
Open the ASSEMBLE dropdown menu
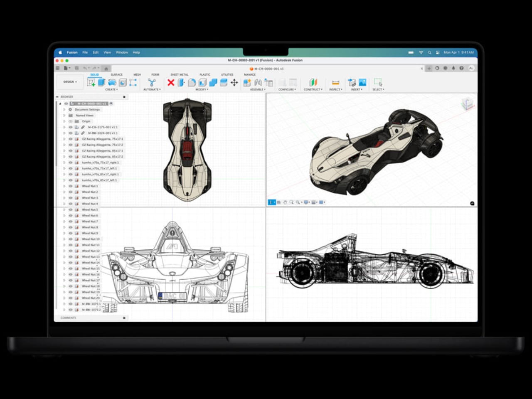click(x=258, y=89)
